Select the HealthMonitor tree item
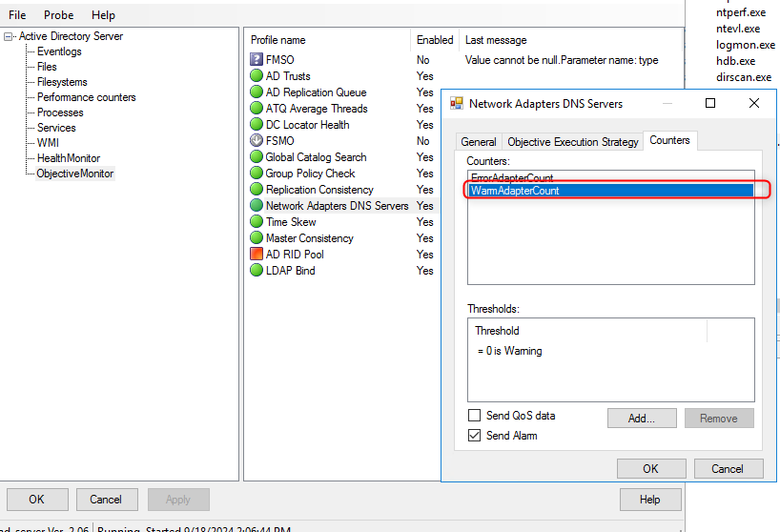Image resolution: width=780 pixels, height=532 pixels. [x=69, y=158]
